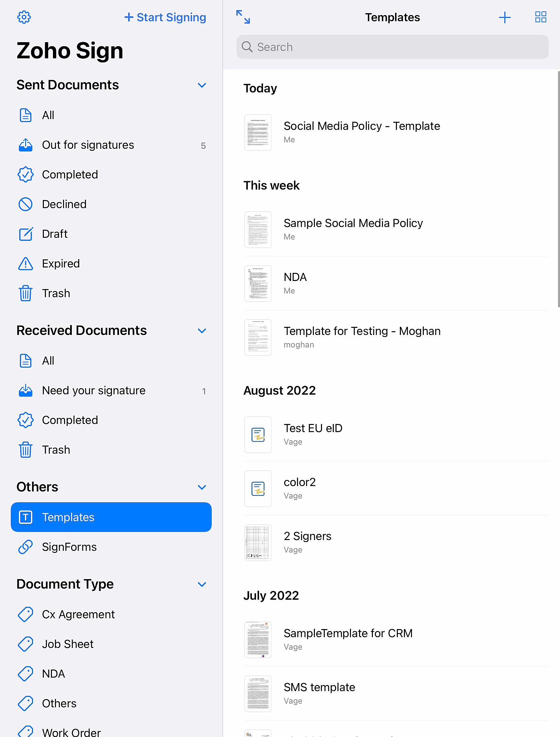This screenshot has height=737, width=560.
Task: Filter by Job Sheet document type
Action: pyautogui.click(x=111, y=644)
